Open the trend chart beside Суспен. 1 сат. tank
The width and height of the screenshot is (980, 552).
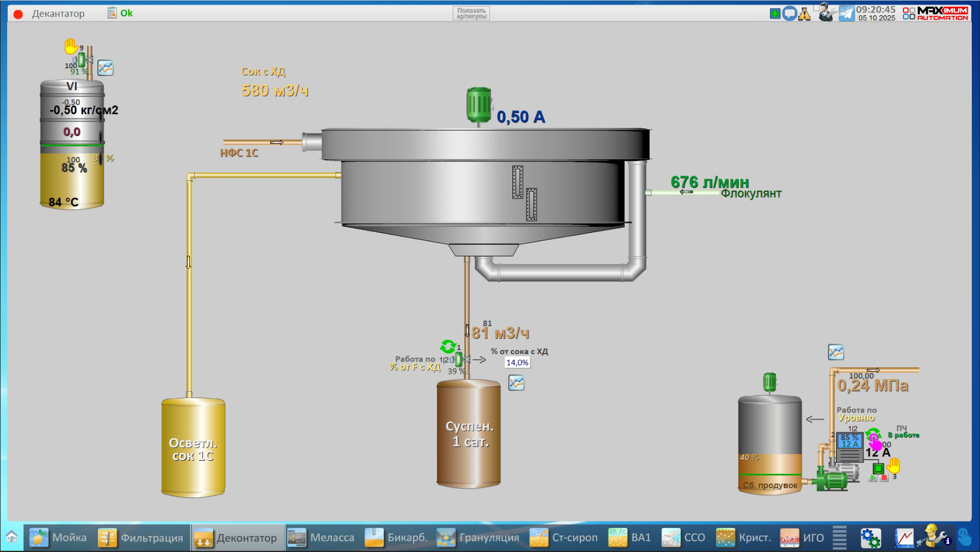click(516, 383)
